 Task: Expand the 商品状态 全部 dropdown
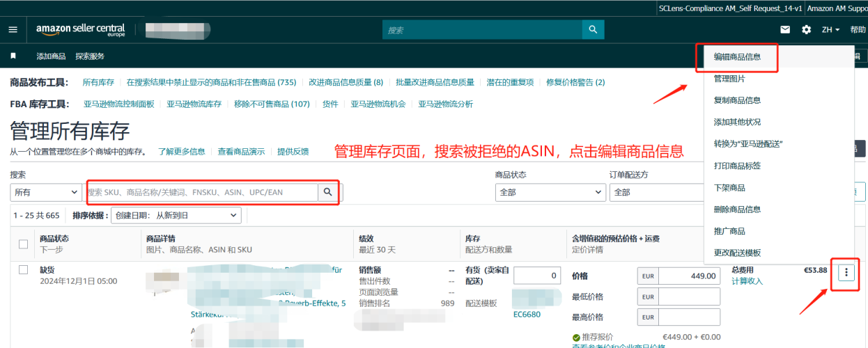tap(550, 192)
